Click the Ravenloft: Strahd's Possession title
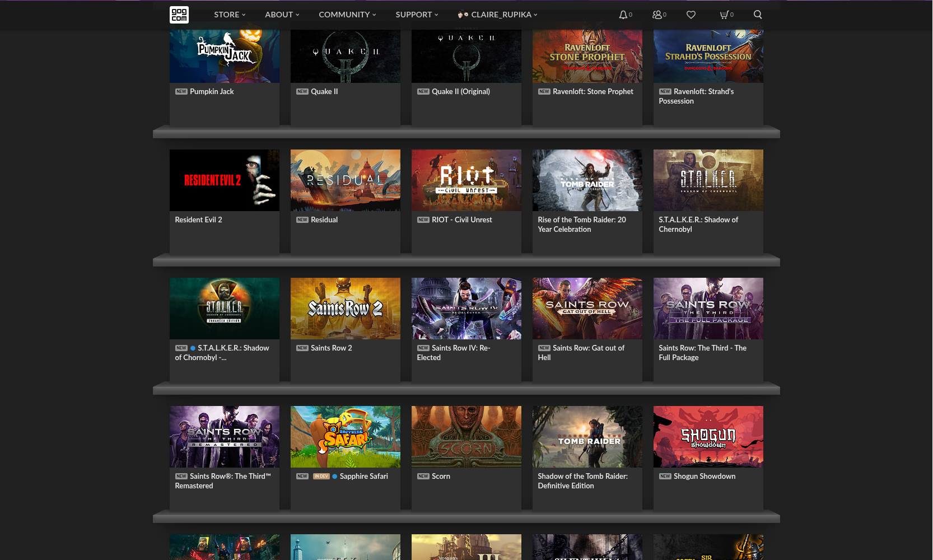 click(696, 96)
